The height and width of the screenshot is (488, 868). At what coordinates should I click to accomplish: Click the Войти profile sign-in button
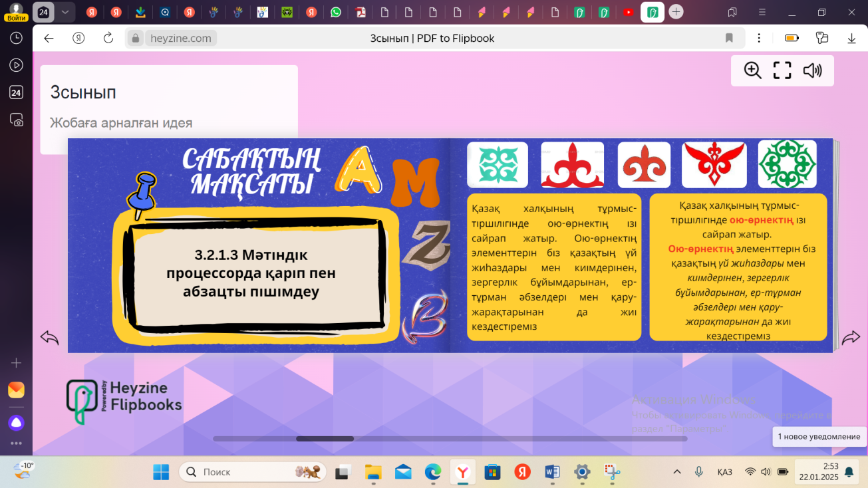(x=15, y=12)
